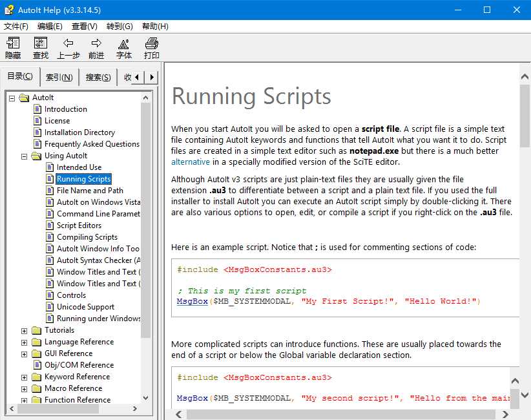Screen dimensions: 531x420
Task: Click the Hide (隐藏) toolbar icon
Action: (13, 43)
